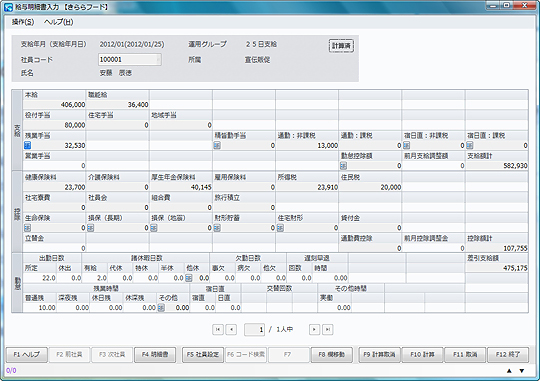Open the detail icon beside その他 overtime hours
540x381 pixels.
click(161, 308)
